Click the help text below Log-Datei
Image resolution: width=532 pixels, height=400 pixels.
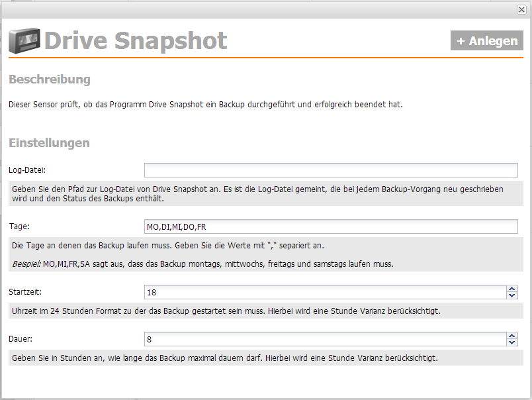coord(258,193)
